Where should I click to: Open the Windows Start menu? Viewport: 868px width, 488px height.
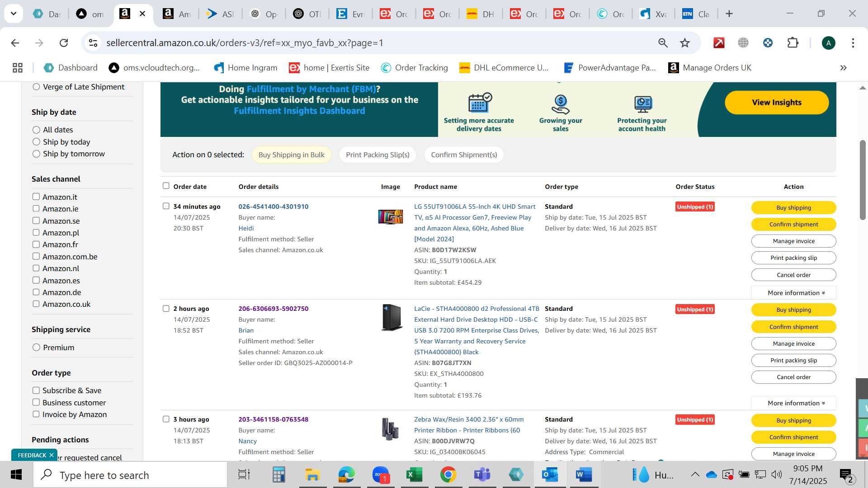pyautogui.click(x=16, y=475)
